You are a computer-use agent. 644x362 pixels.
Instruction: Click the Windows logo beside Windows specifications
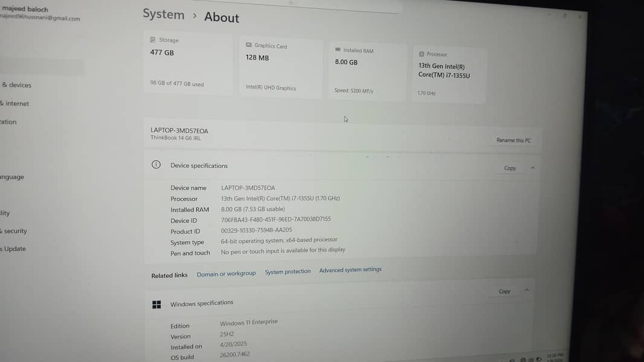point(156,304)
